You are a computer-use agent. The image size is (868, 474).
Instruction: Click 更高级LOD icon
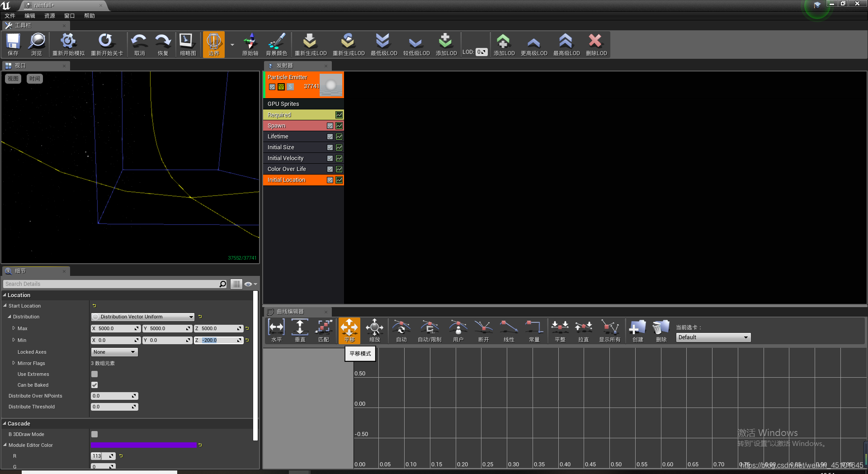tap(534, 44)
